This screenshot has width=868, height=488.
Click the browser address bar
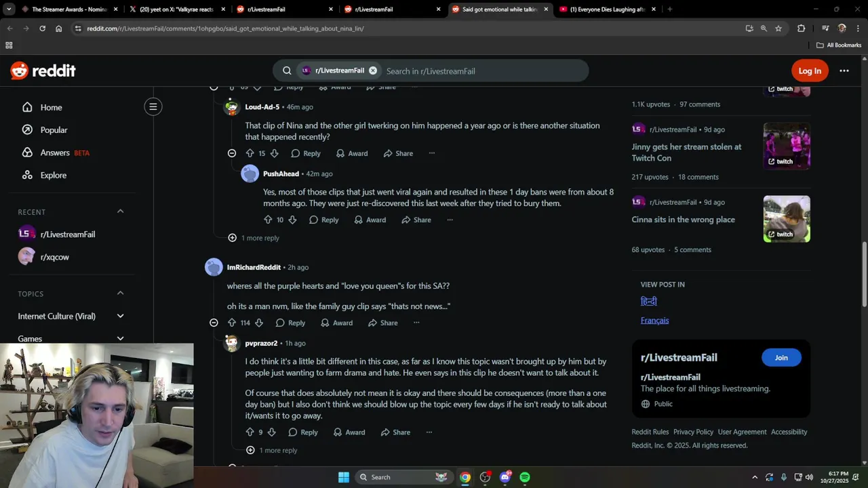click(x=407, y=28)
